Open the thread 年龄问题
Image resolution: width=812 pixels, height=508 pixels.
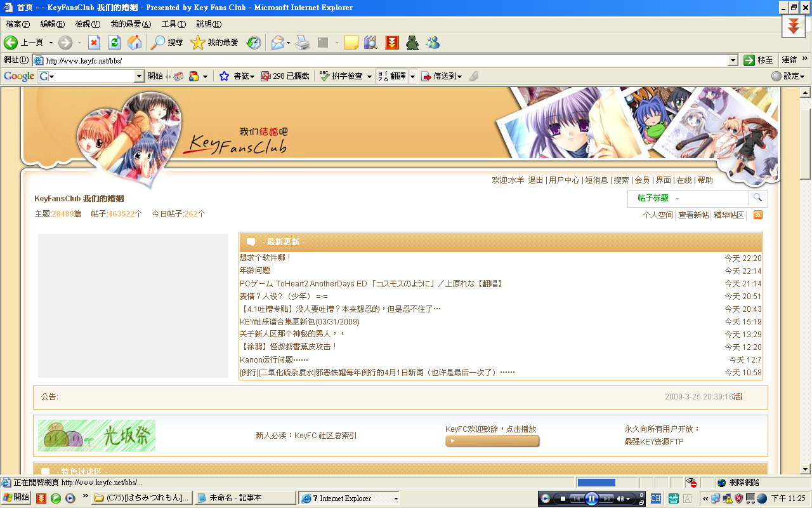pos(255,271)
